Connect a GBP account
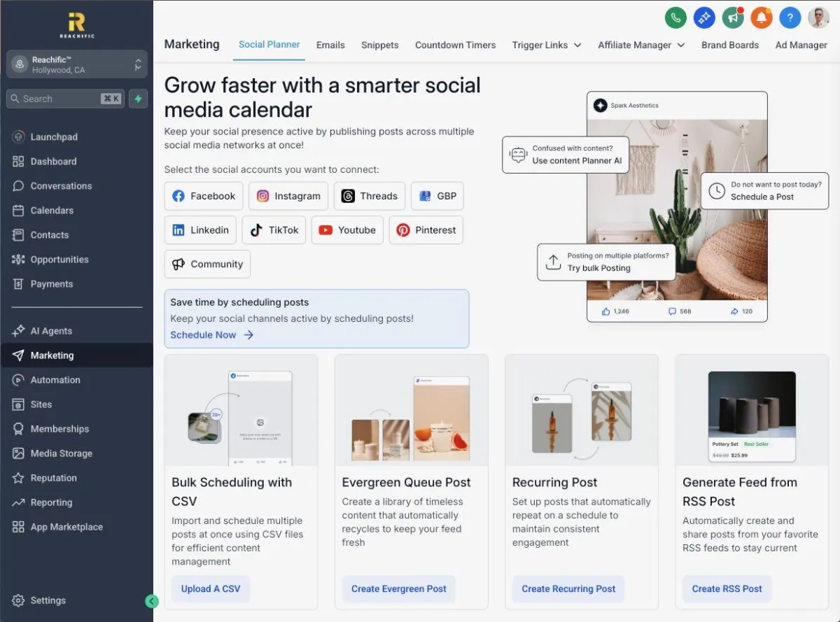 tap(437, 196)
